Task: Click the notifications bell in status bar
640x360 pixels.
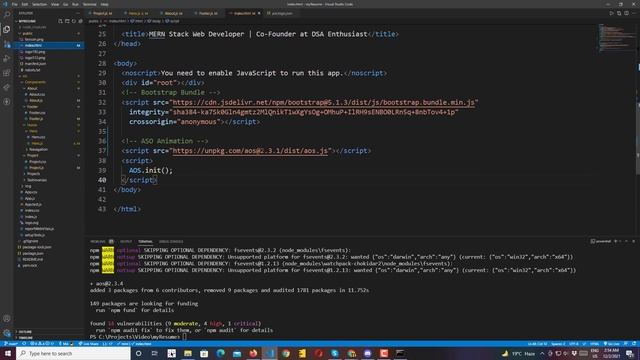Action: 634,344
